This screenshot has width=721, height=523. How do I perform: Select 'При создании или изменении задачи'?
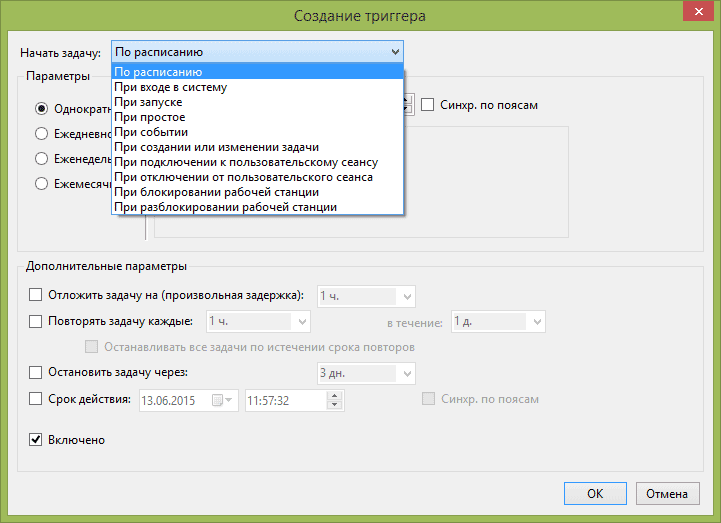tap(258, 147)
